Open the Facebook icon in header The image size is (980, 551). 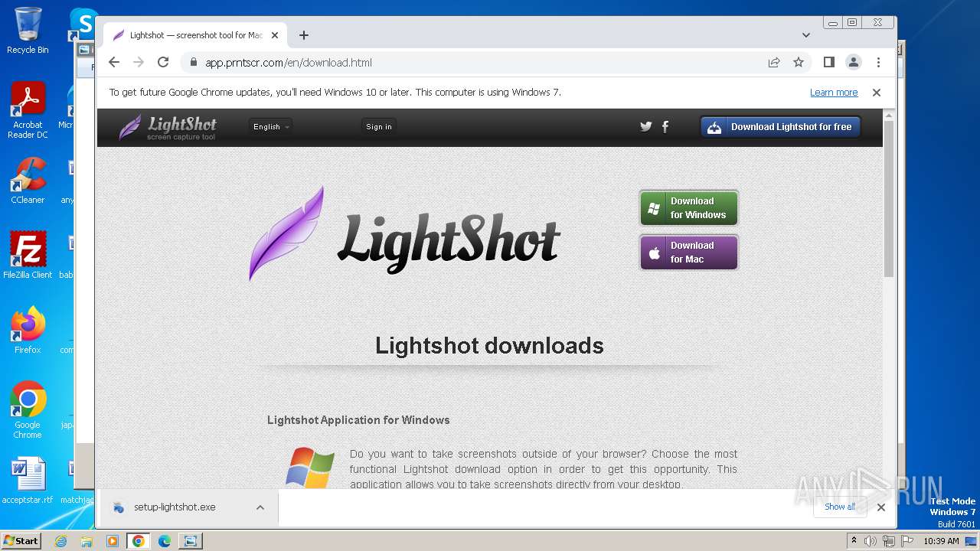pos(665,127)
